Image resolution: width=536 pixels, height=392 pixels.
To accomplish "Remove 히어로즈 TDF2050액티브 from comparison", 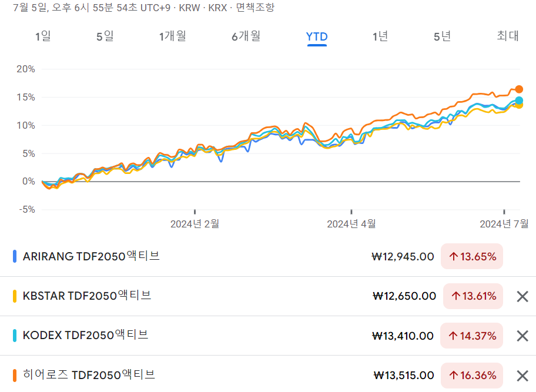I will pos(522,376).
